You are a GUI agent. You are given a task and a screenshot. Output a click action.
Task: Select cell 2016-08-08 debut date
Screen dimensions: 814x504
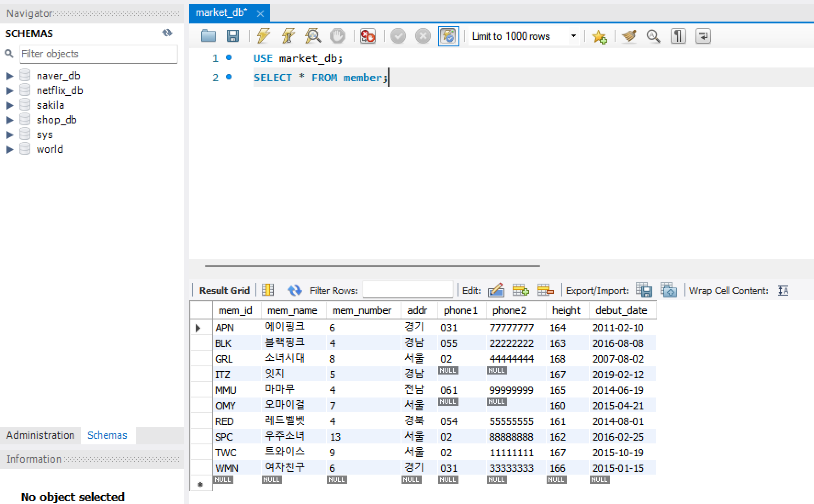click(x=622, y=343)
